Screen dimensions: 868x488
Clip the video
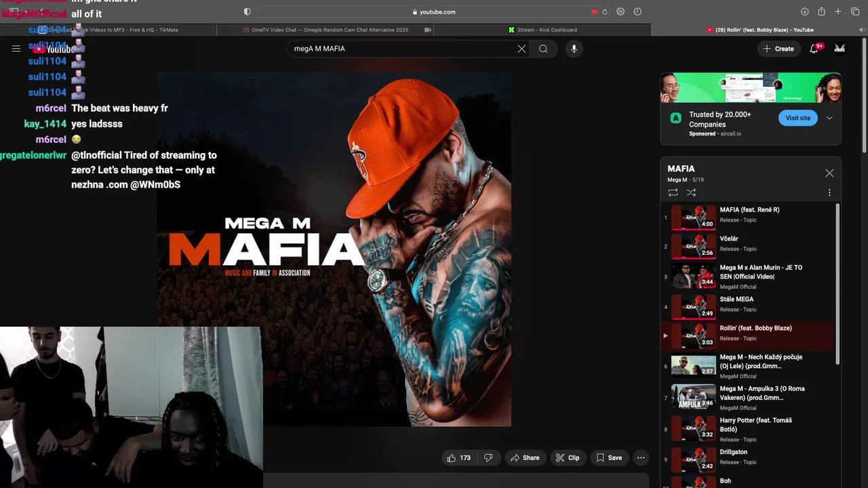pyautogui.click(x=568, y=458)
